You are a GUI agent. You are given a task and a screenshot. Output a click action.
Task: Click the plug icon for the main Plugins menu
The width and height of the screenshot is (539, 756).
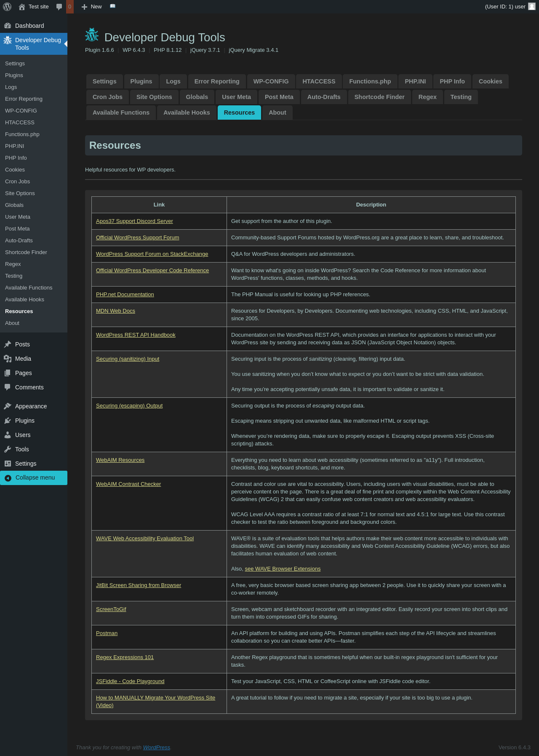click(x=8, y=421)
